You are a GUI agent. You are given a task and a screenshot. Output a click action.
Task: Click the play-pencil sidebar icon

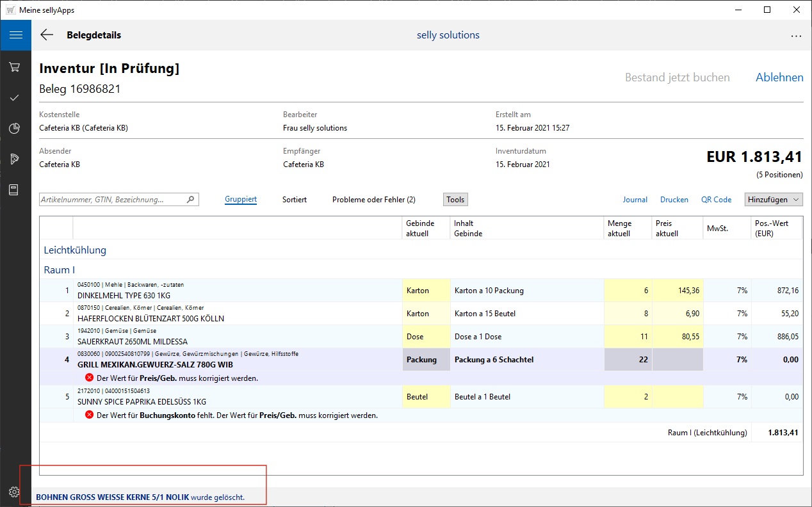tap(15, 159)
